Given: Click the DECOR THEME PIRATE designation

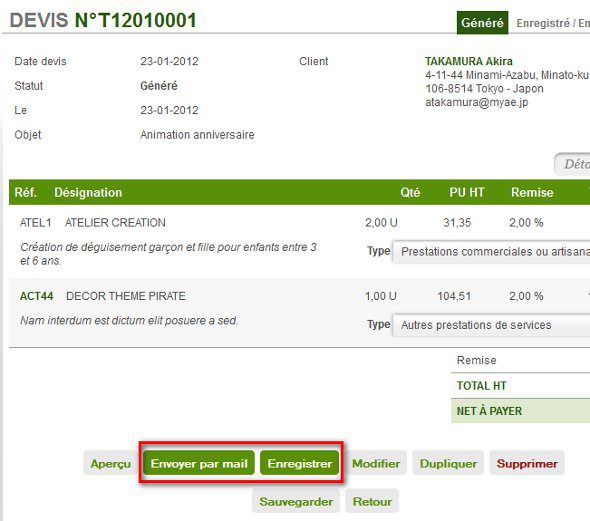Looking at the screenshot, I should click(126, 296).
